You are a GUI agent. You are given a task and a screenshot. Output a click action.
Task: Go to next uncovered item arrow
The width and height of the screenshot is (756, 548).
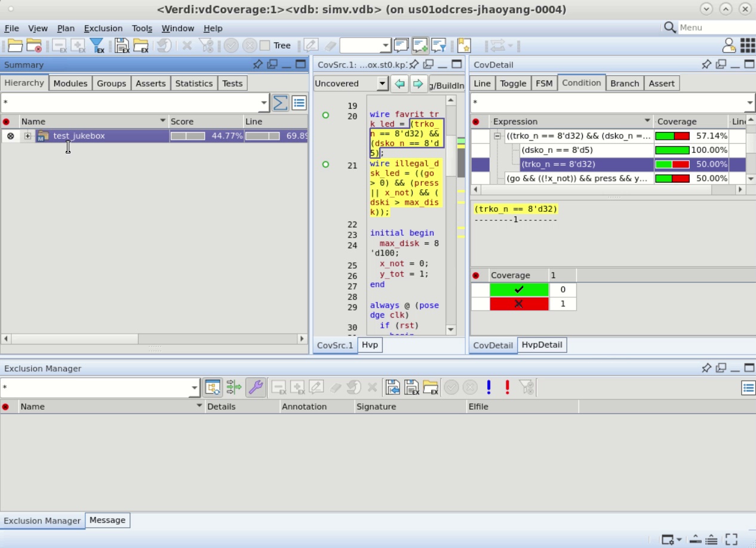pyautogui.click(x=418, y=84)
